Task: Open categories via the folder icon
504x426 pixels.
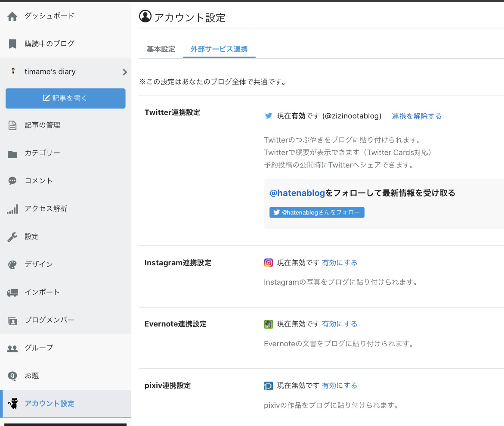Action: pyautogui.click(x=12, y=153)
